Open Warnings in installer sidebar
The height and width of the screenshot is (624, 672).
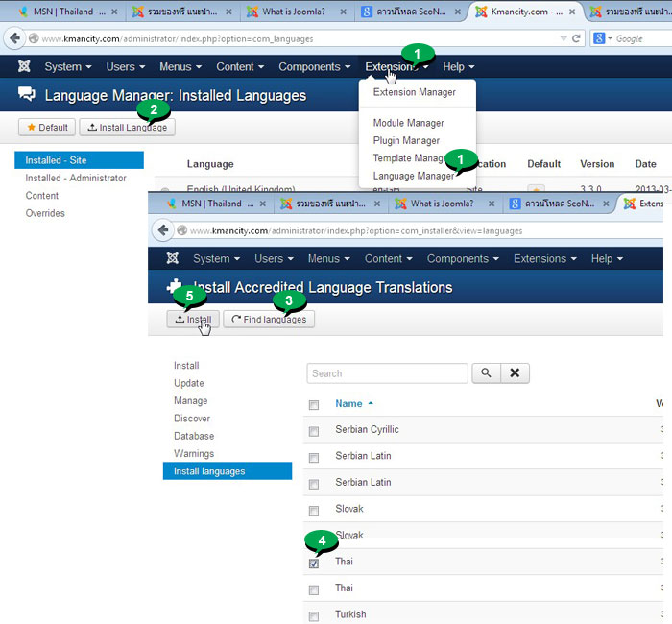[x=194, y=453]
